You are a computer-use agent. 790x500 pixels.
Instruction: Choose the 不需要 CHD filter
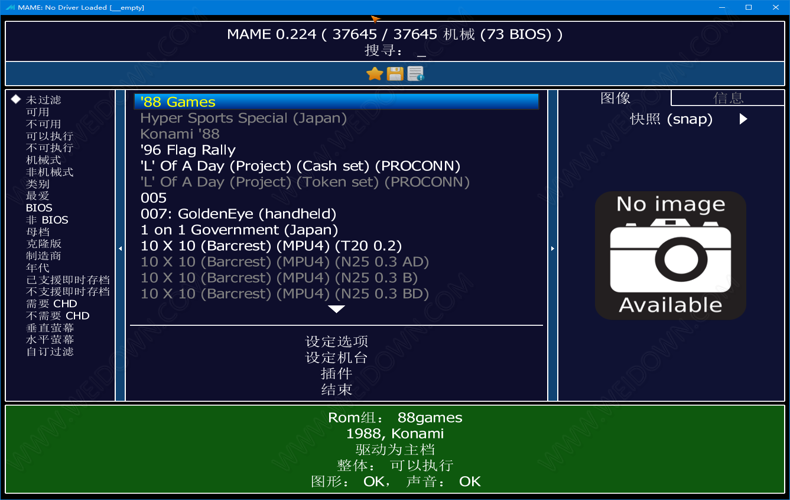[57, 316]
